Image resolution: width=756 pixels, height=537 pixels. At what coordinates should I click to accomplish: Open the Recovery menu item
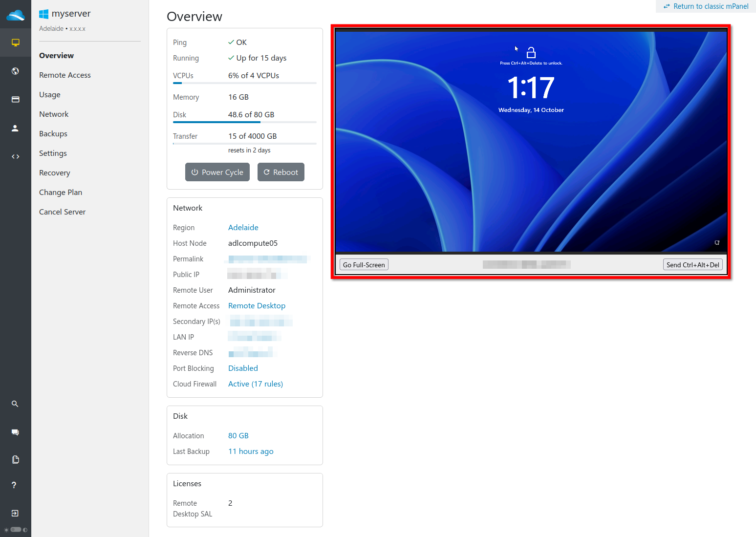pyautogui.click(x=55, y=173)
